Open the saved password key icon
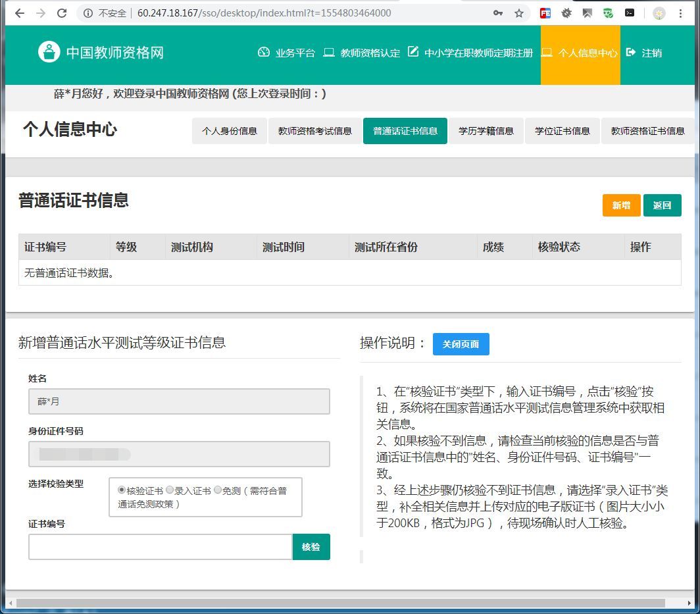Viewport: 700px width, 614px height. [x=498, y=13]
